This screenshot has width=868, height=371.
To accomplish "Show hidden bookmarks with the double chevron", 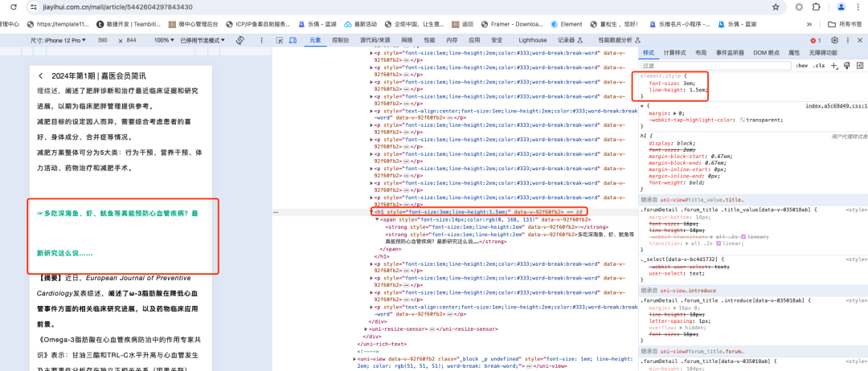I will [x=809, y=24].
